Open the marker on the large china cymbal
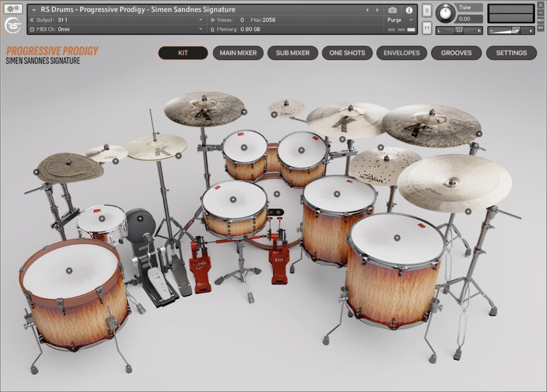The width and height of the screenshot is (547, 392). pos(468,212)
